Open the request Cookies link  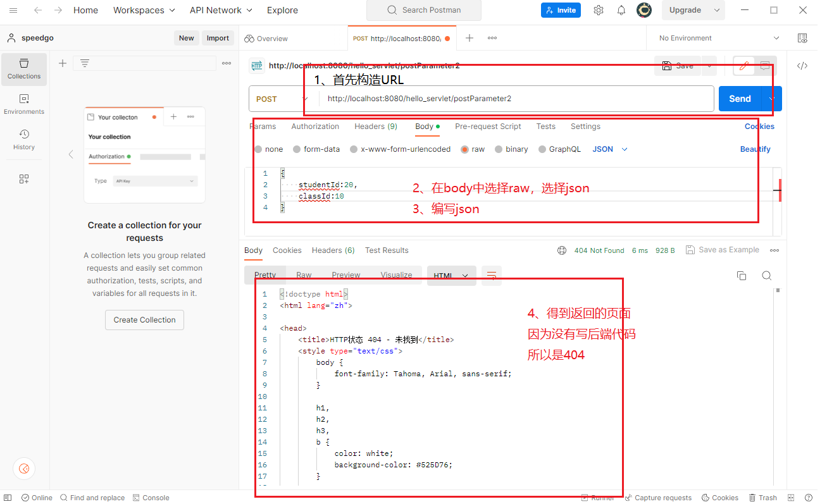759,126
